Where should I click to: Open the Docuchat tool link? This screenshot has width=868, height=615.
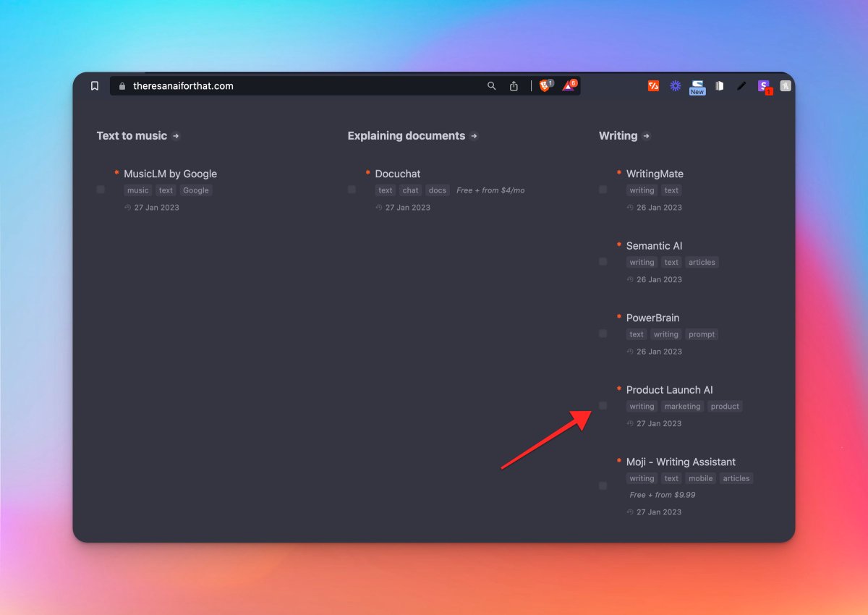[x=398, y=174]
